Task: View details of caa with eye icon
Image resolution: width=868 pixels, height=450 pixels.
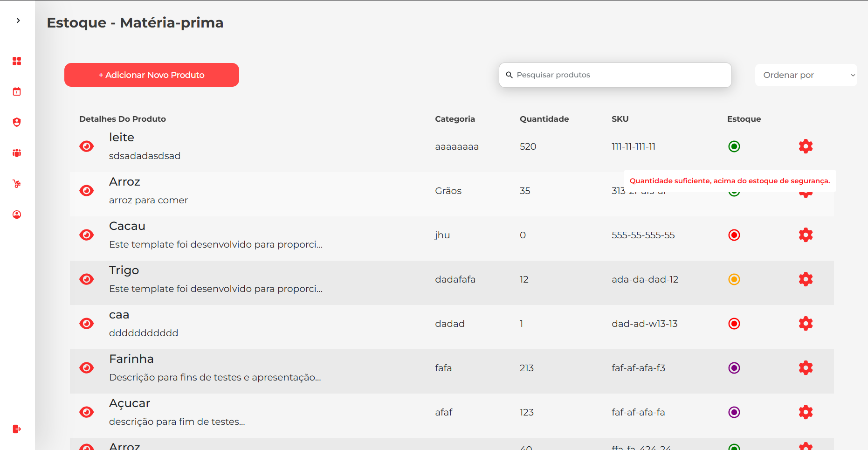Action: click(x=86, y=324)
